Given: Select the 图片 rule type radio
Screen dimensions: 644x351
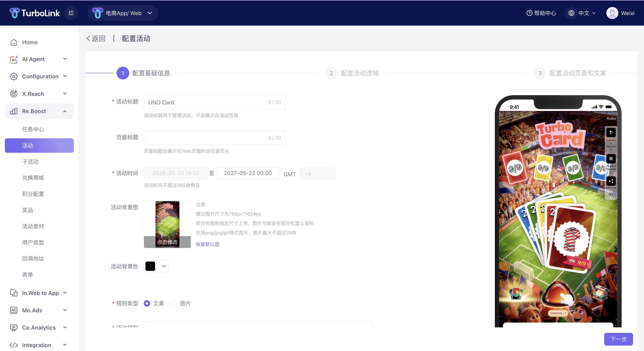Looking at the screenshot, I should (x=173, y=303).
